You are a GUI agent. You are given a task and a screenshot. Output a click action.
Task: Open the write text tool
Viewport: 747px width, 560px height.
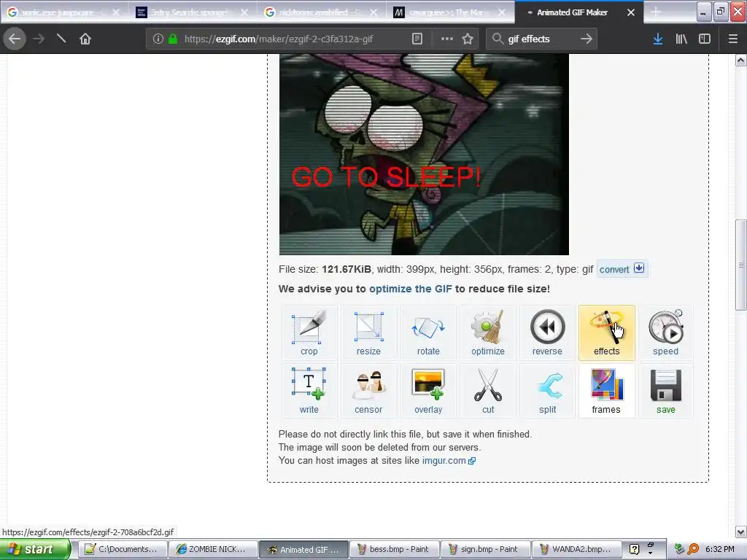coord(309,391)
